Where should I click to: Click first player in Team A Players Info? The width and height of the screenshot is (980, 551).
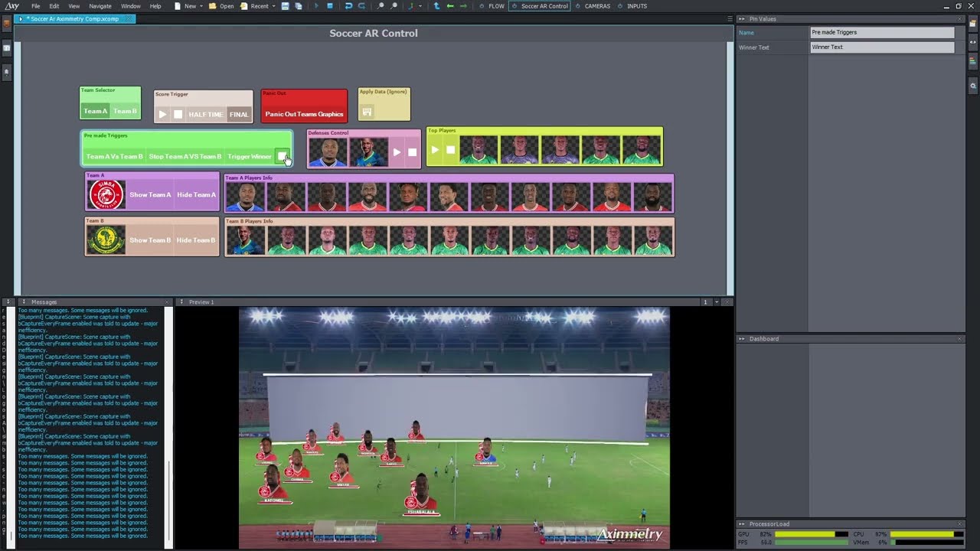tap(245, 197)
